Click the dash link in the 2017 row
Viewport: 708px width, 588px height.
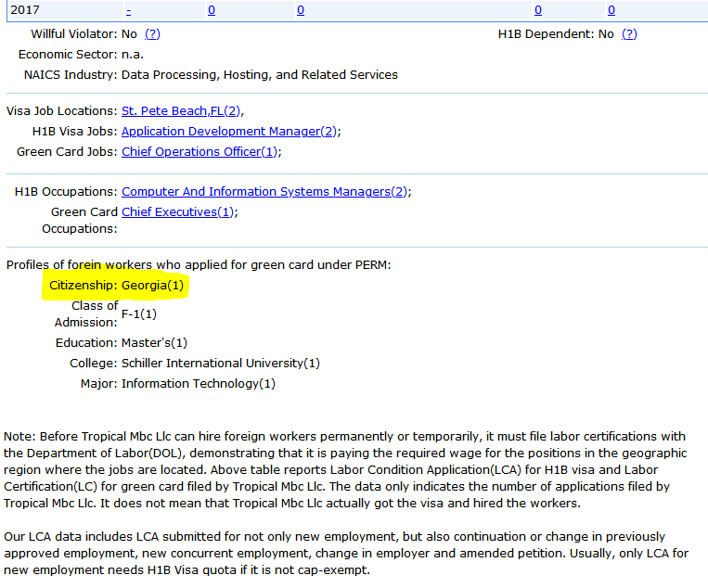[129, 10]
